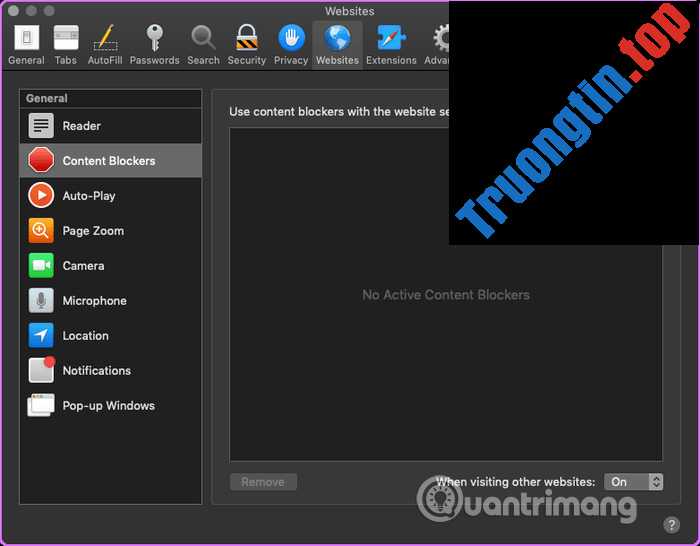This screenshot has width=700, height=546.
Task: Open Privacy preferences hand icon
Action: coord(291,44)
